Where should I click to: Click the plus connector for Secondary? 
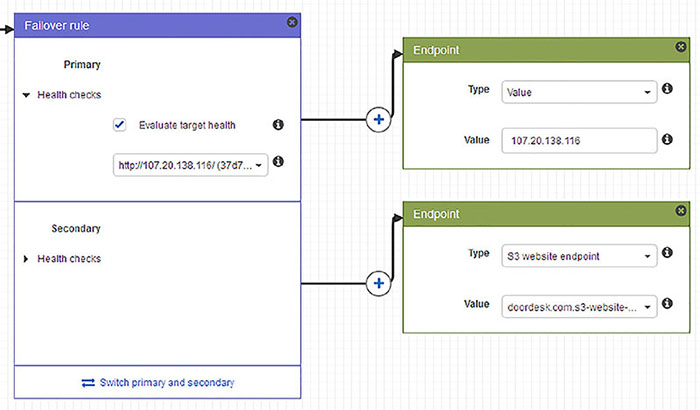[x=378, y=284]
